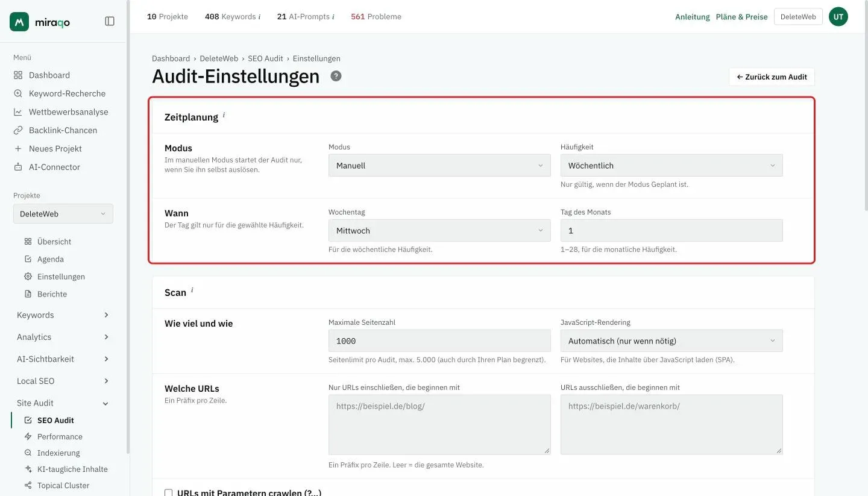Click the DeleteWeb button in top bar

point(798,17)
